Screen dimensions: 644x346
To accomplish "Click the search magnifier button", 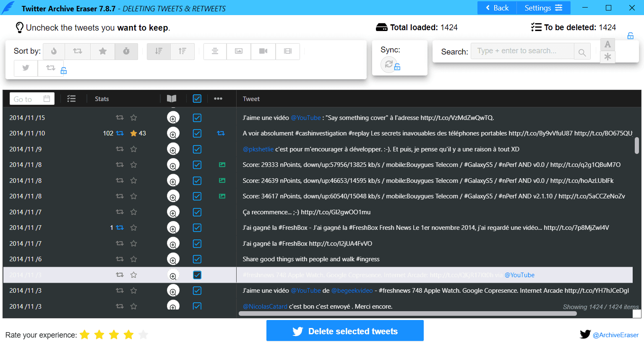I will pyautogui.click(x=582, y=52).
